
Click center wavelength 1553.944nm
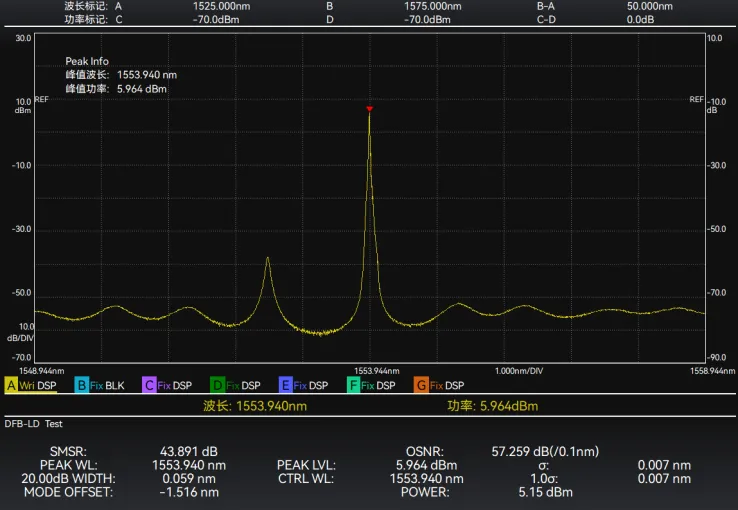(x=377, y=371)
